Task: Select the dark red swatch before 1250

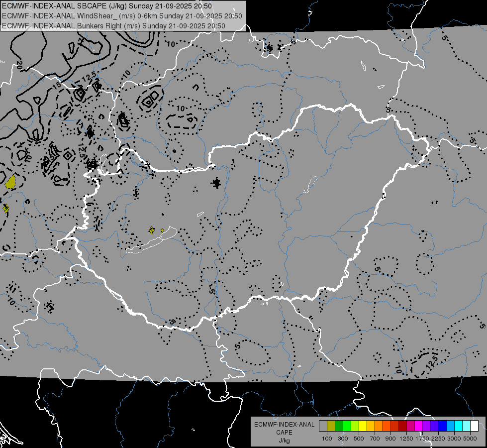Action: tap(402, 426)
